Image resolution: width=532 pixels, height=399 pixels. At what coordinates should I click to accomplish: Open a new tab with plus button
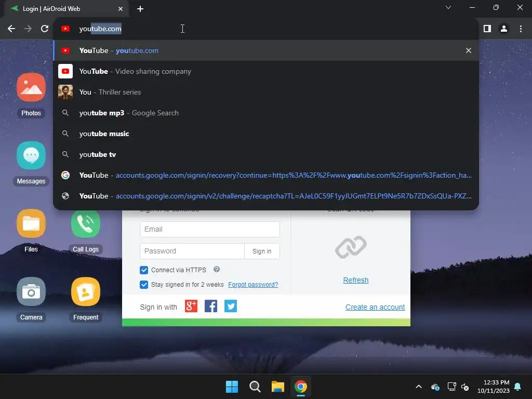(x=140, y=9)
